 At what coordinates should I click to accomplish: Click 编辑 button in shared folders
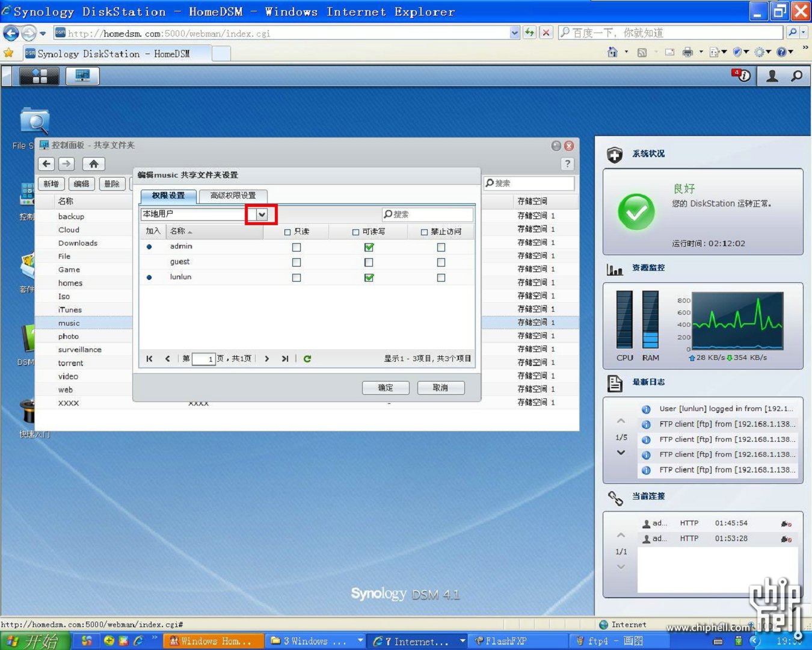coord(82,184)
